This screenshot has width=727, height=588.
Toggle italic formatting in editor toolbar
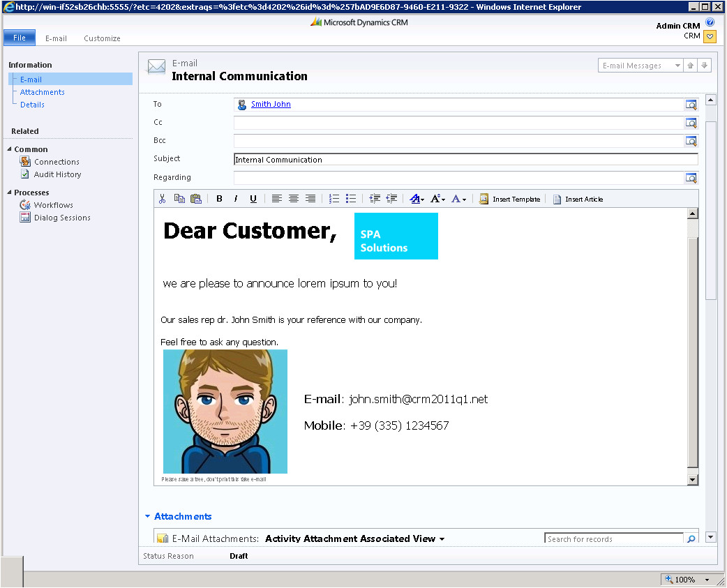coord(236,199)
